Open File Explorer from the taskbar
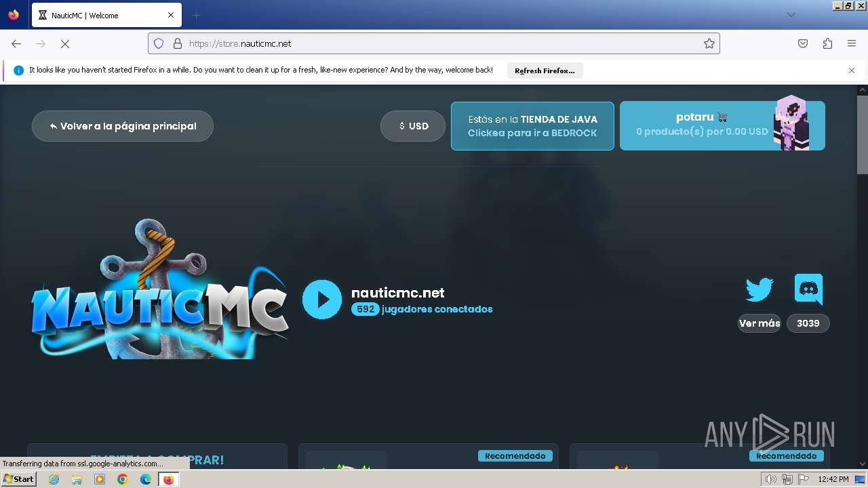The height and width of the screenshot is (488, 868). coord(77,479)
